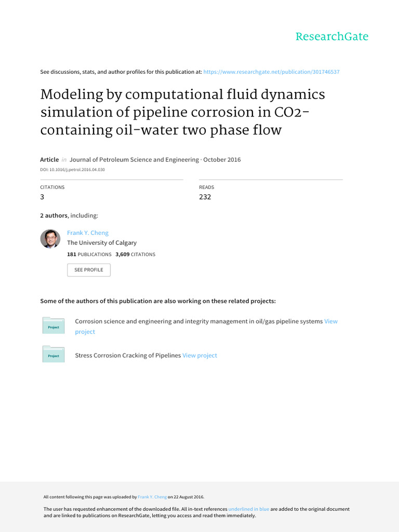Click the DOI 10.1016/j.petrol.2016.04.030 text
The width and height of the screenshot is (399, 532).
point(72,170)
